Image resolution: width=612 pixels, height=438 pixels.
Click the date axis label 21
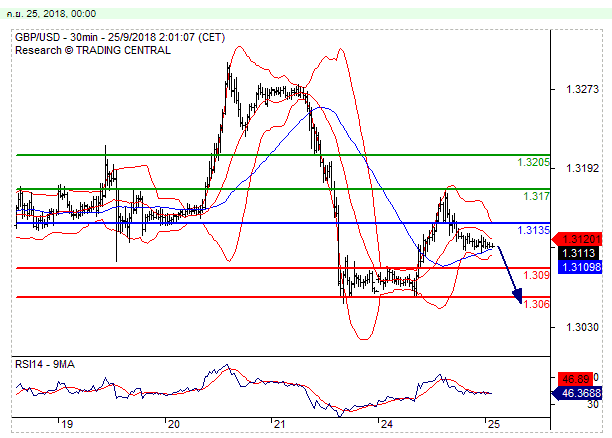[279, 424]
